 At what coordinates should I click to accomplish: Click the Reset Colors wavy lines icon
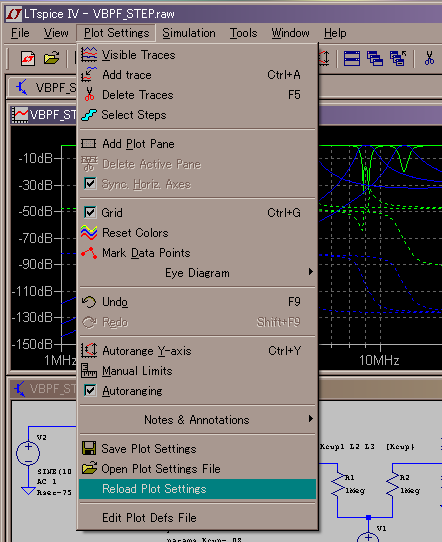click(x=89, y=233)
